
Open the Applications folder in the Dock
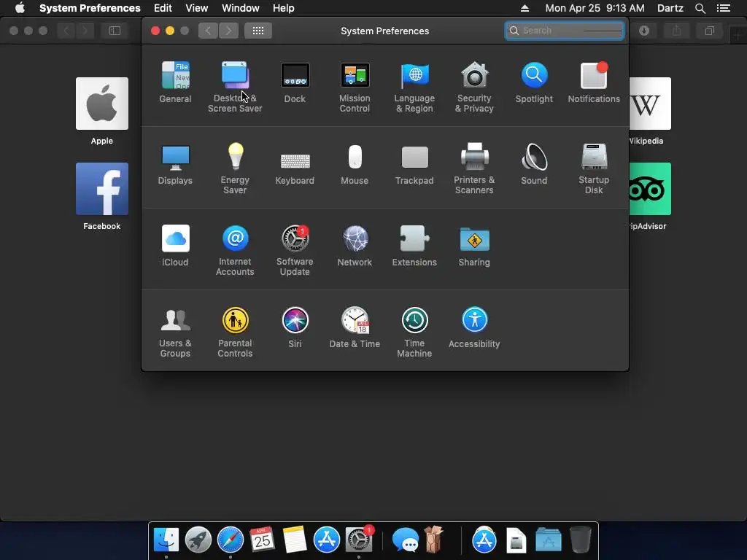tap(549, 540)
